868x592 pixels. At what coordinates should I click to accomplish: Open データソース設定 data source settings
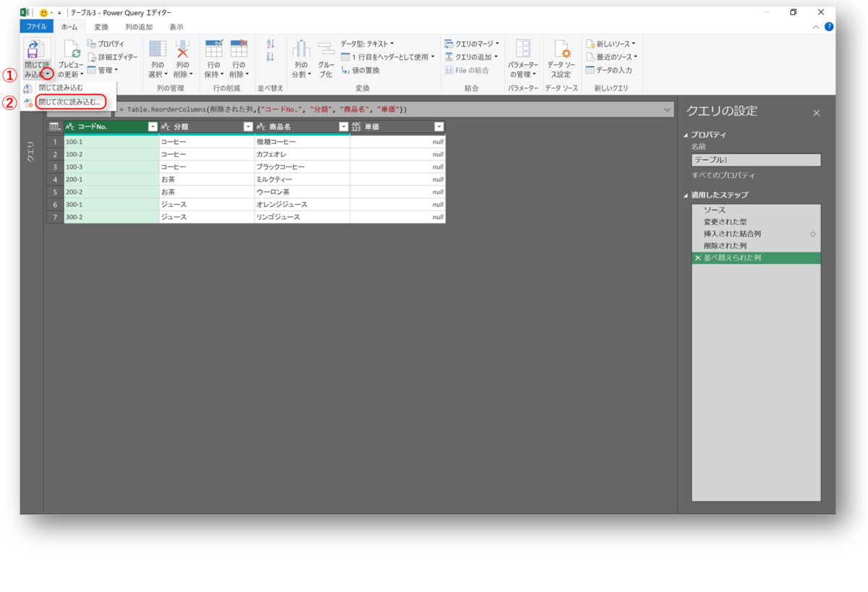tap(561, 59)
